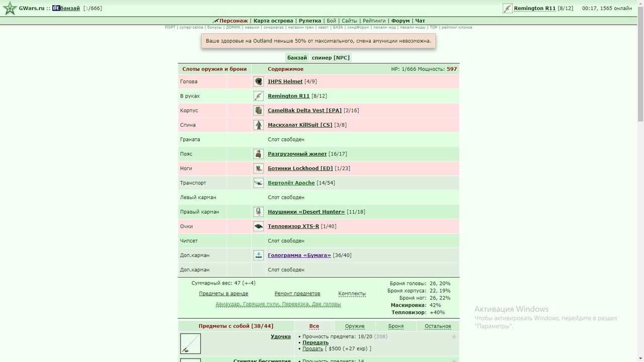Switch to банзай character tab

[297, 58]
